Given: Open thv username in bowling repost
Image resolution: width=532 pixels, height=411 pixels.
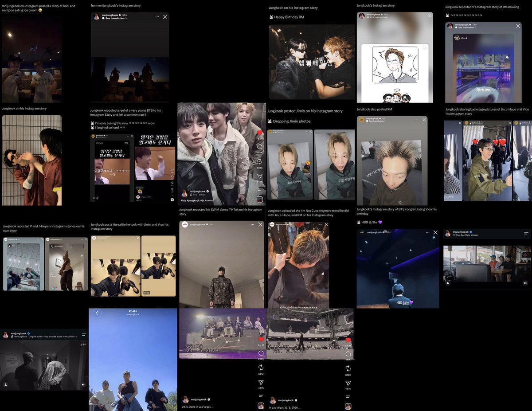Looking at the screenshot, I should coord(462,38).
